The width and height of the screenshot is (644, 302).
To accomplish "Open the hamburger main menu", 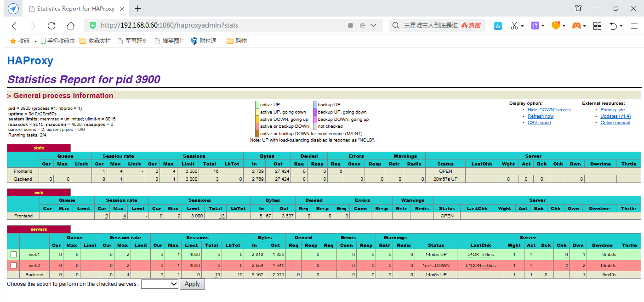I will 634,26.
